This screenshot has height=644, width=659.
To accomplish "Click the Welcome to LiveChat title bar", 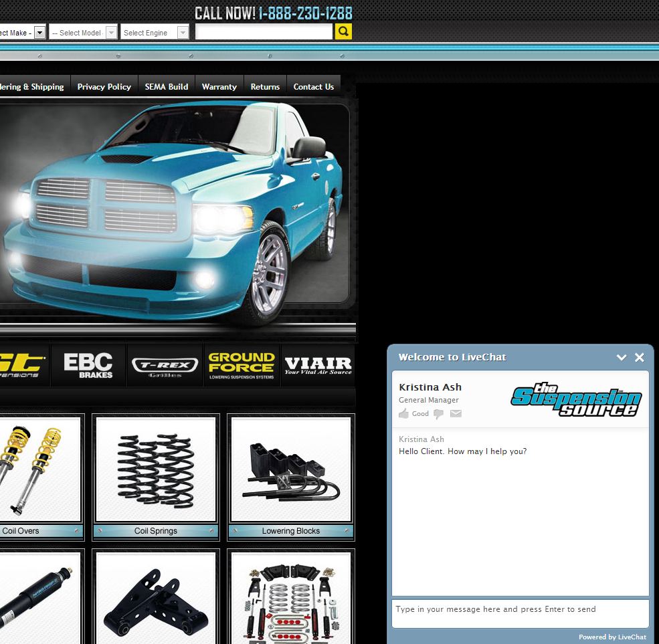I will point(453,357).
